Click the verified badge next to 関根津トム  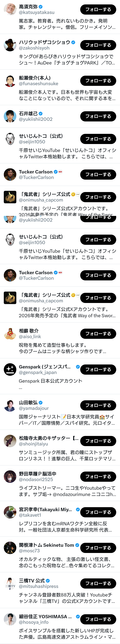pyautogui.click(x=77, y=545)
